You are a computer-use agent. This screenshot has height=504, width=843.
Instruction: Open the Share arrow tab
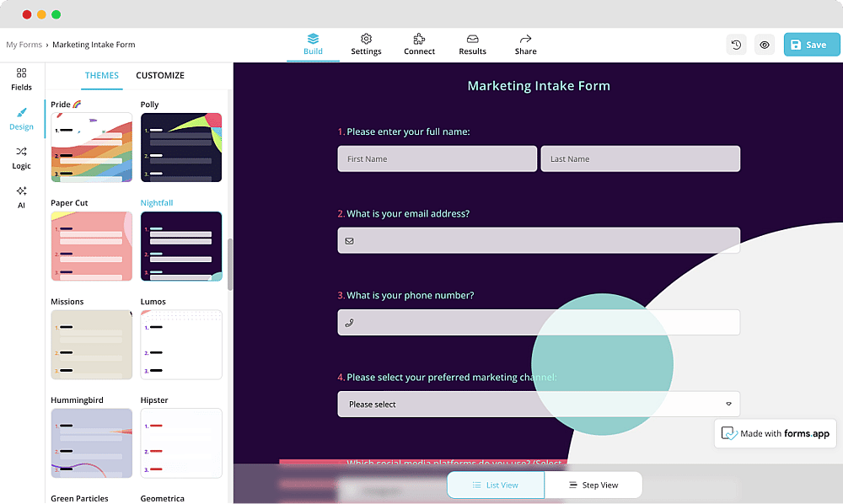(x=526, y=45)
